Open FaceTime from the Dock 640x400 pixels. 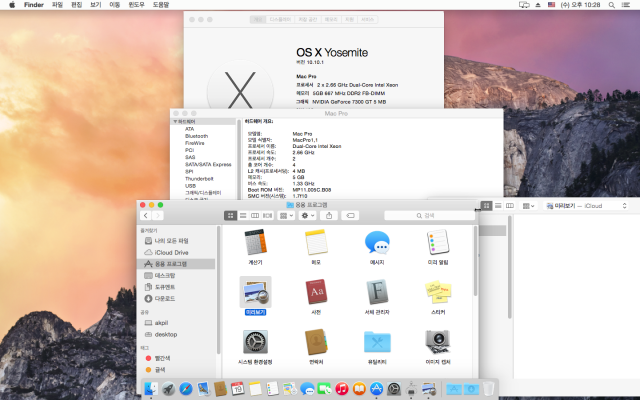324,389
